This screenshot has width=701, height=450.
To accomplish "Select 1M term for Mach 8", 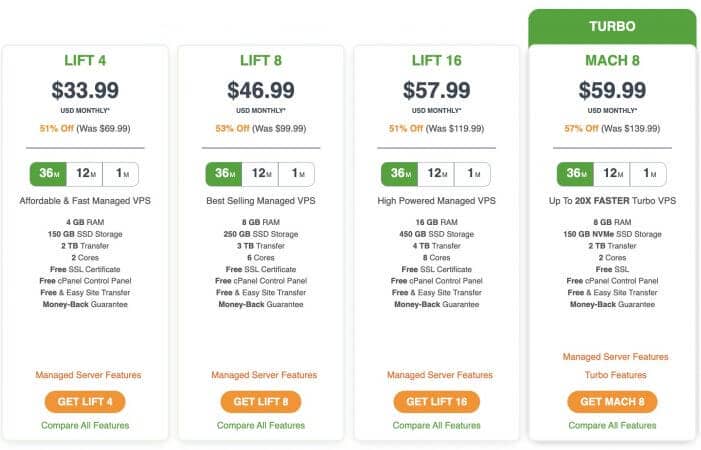I will pos(648,174).
